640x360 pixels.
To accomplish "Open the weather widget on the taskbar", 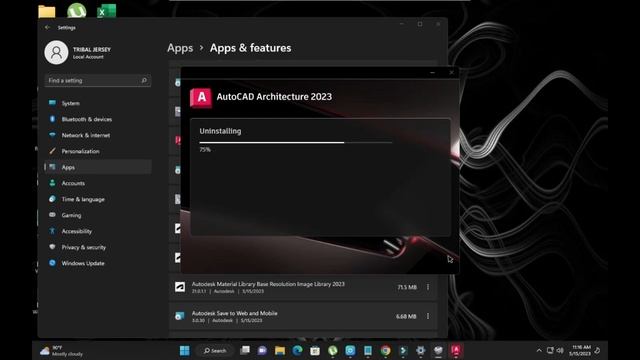I will (x=61, y=351).
